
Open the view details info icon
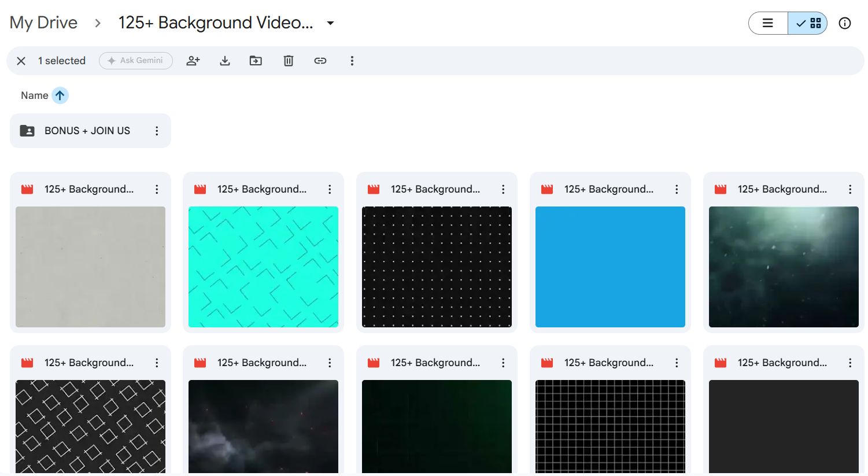[845, 23]
